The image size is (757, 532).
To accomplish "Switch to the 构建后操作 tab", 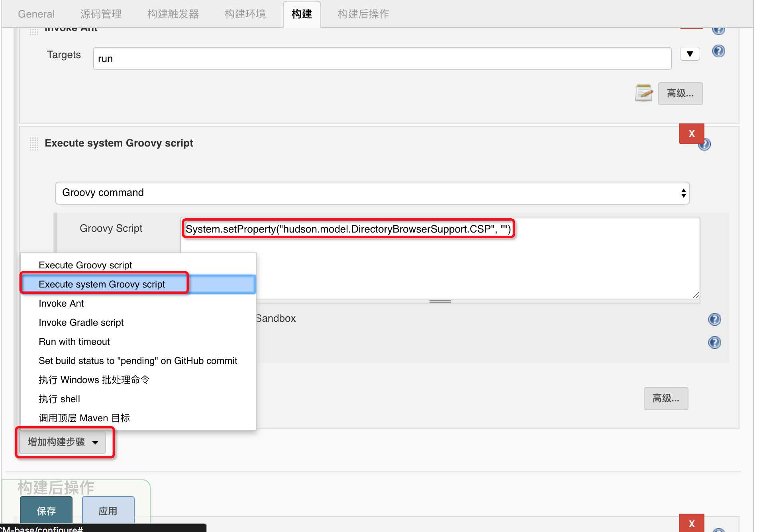I will [363, 14].
